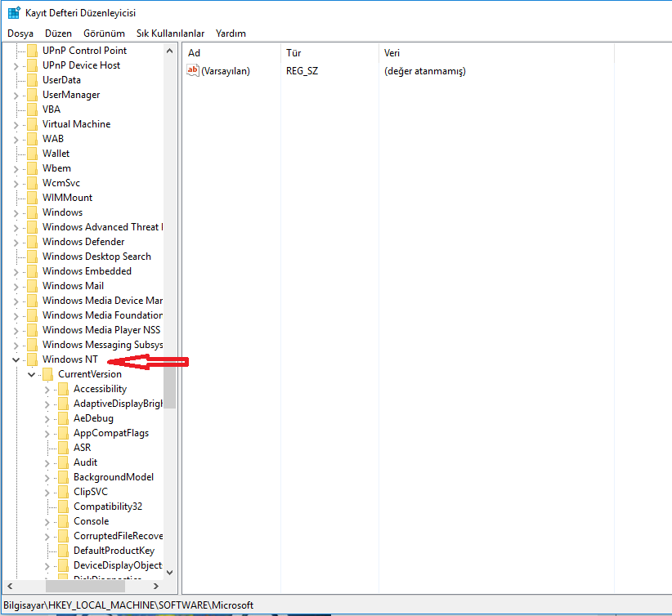The image size is (672, 616).
Task: Collapse the CurrentVersion key
Action: (x=31, y=374)
